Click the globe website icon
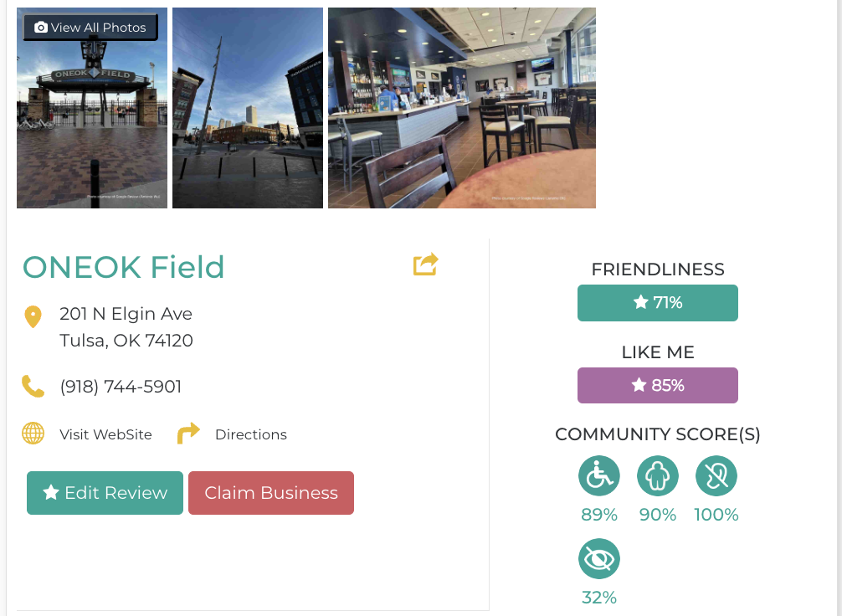Screen dimensions: 842x616 [x=33, y=434]
